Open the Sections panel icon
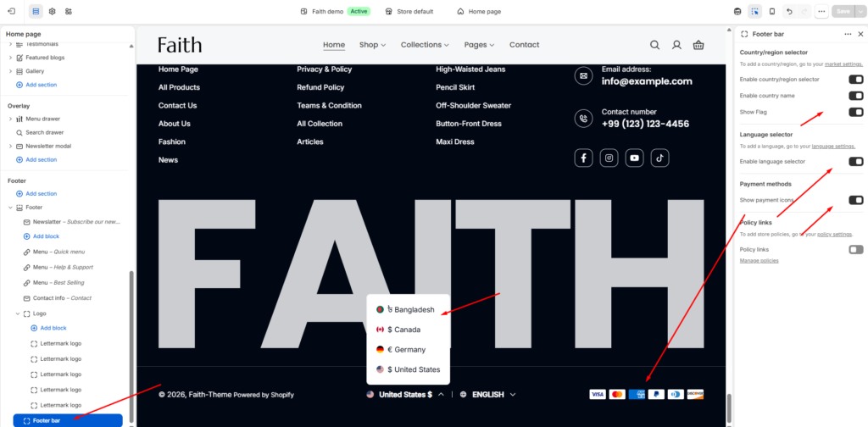Screen dimensions: 868x427 36,11
